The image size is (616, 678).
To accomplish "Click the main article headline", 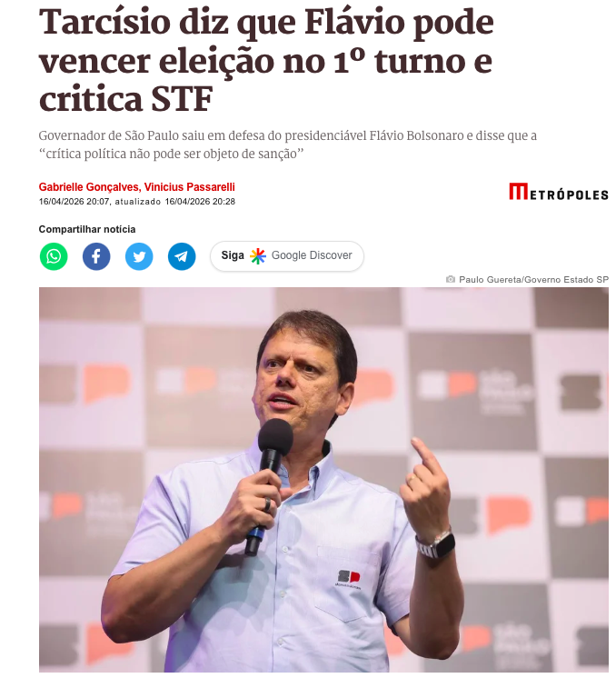I will tap(266, 61).
